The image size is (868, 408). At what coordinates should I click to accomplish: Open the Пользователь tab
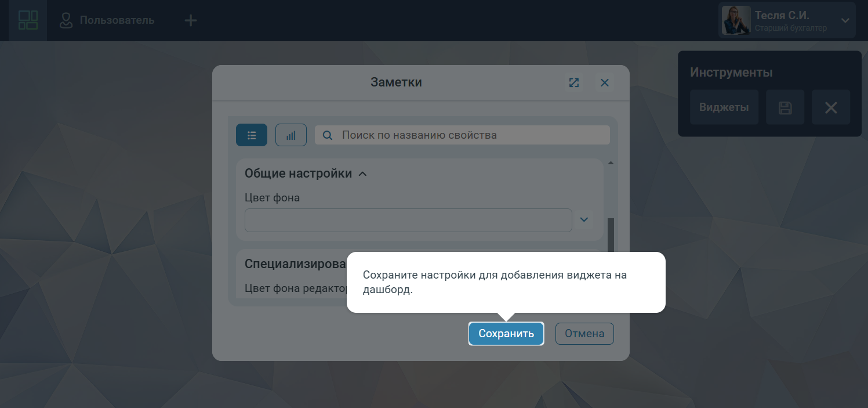click(107, 20)
